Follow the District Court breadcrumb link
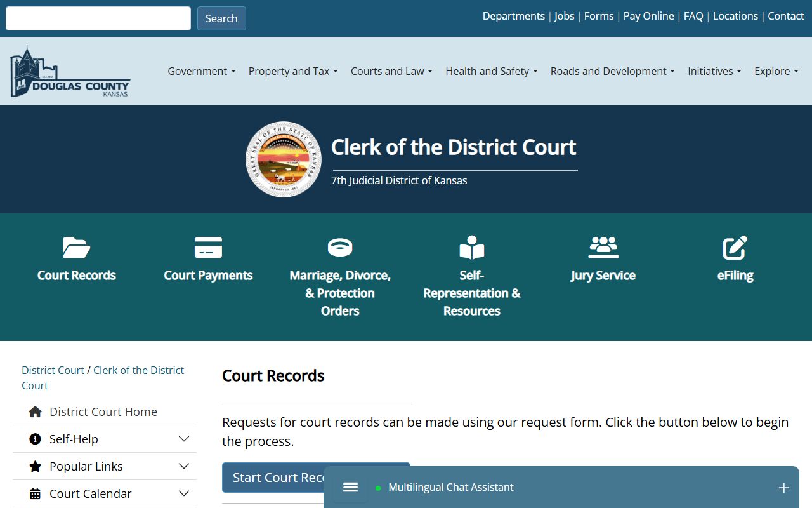Image resolution: width=812 pixels, height=508 pixels. point(53,370)
